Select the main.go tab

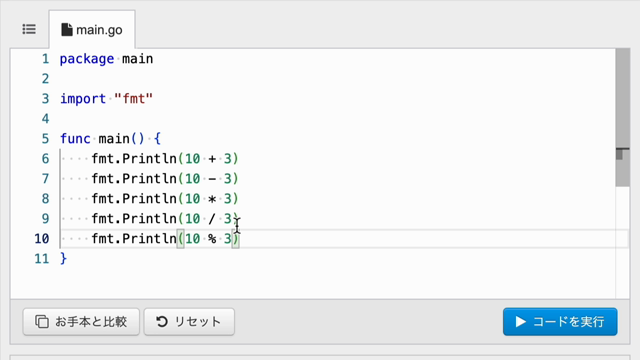[x=92, y=29]
